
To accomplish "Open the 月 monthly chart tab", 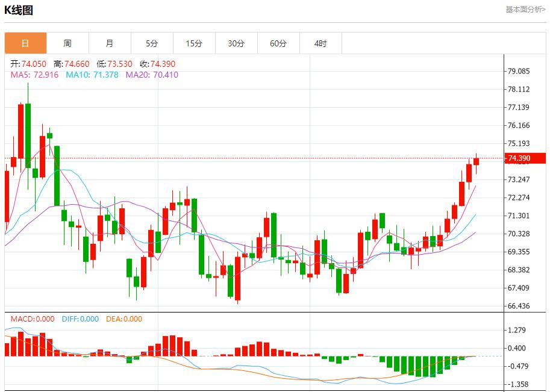I will pos(110,43).
